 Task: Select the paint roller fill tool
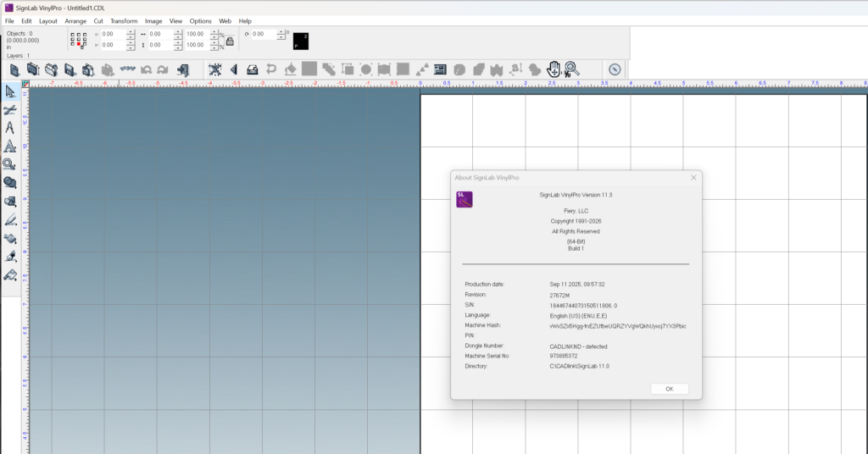[10, 274]
